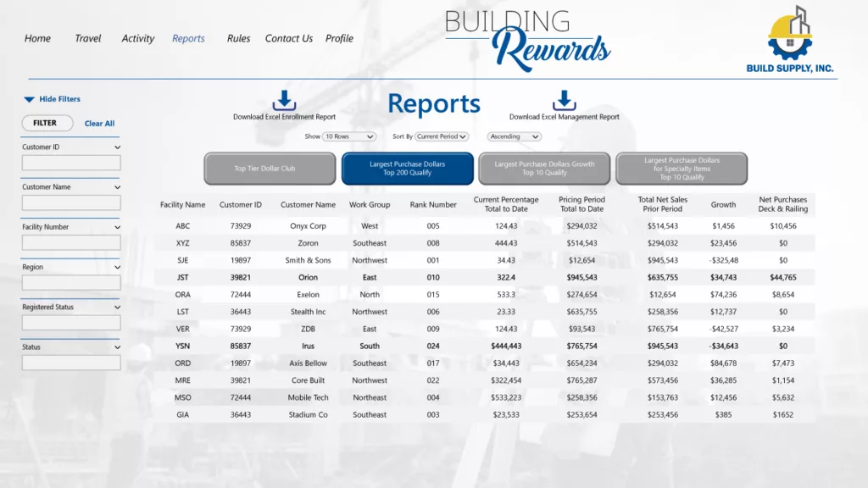Click the Building Rewards header logo
The image size is (868, 488).
[x=527, y=39]
